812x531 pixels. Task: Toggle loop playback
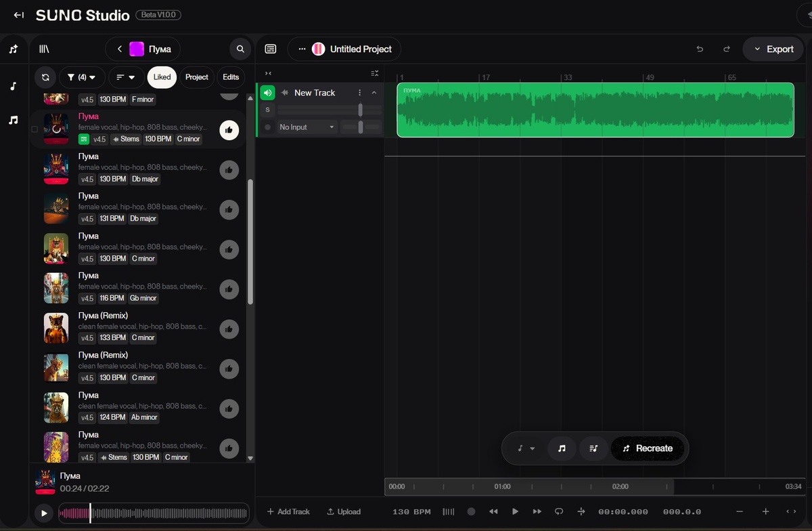click(x=559, y=512)
